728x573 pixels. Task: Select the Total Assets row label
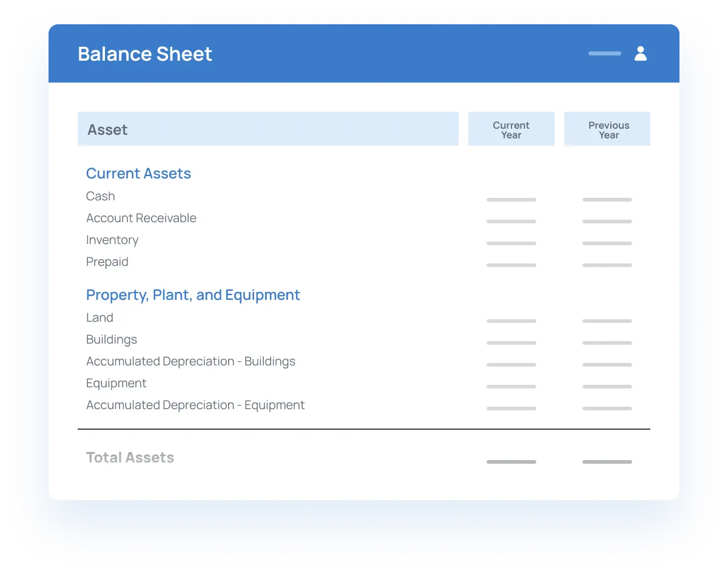pos(130,457)
